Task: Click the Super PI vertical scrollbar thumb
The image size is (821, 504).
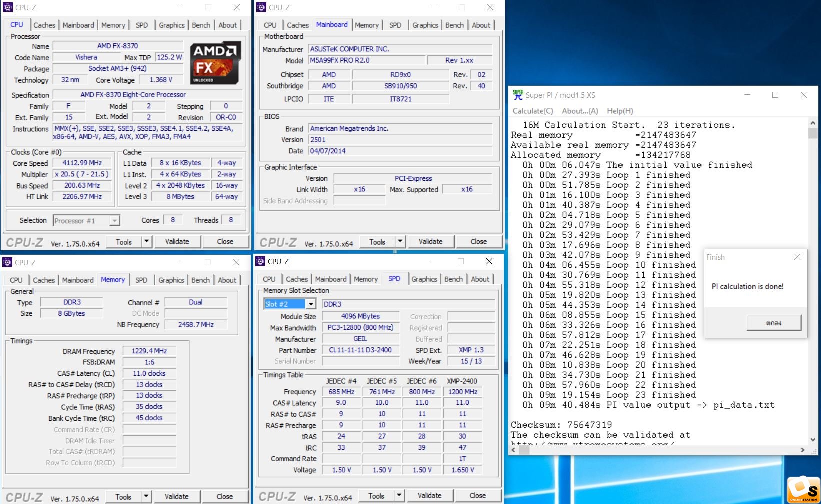Action: click(x=812, y=133)
